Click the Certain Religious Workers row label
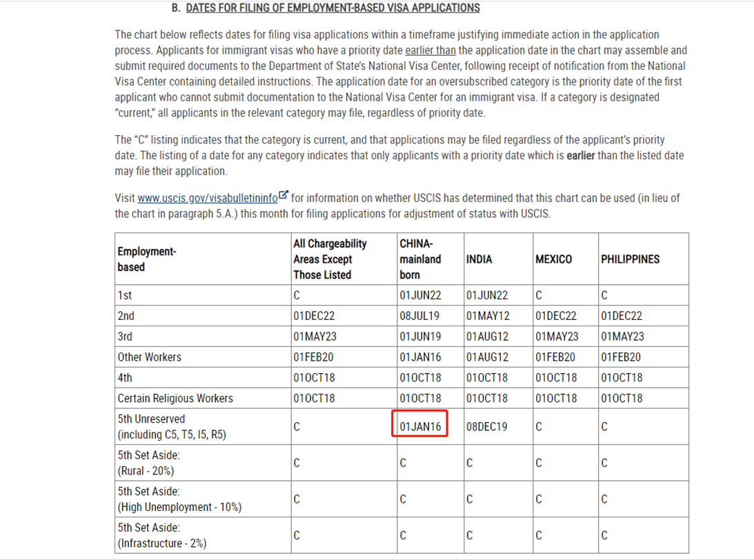This screenshot has width=754, height=560. click(175, 399)
